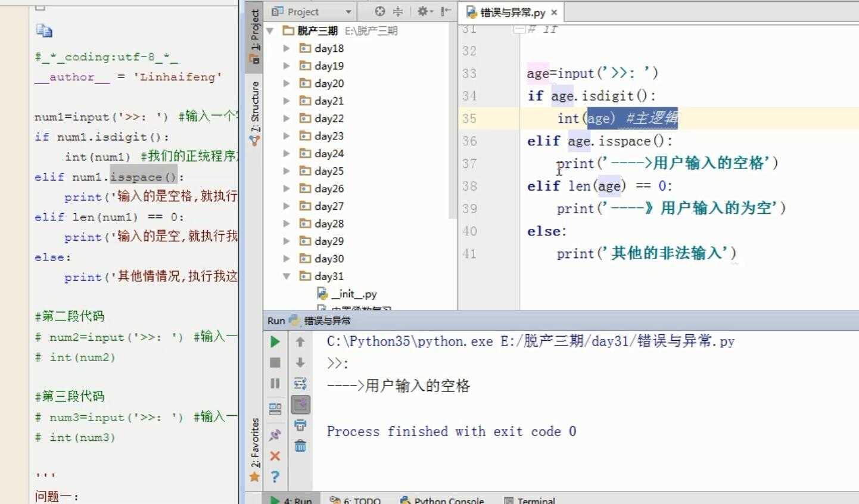The image size is (859, 504).
Task: Collapse the day31 folder arrow
Action: point(287,276)
